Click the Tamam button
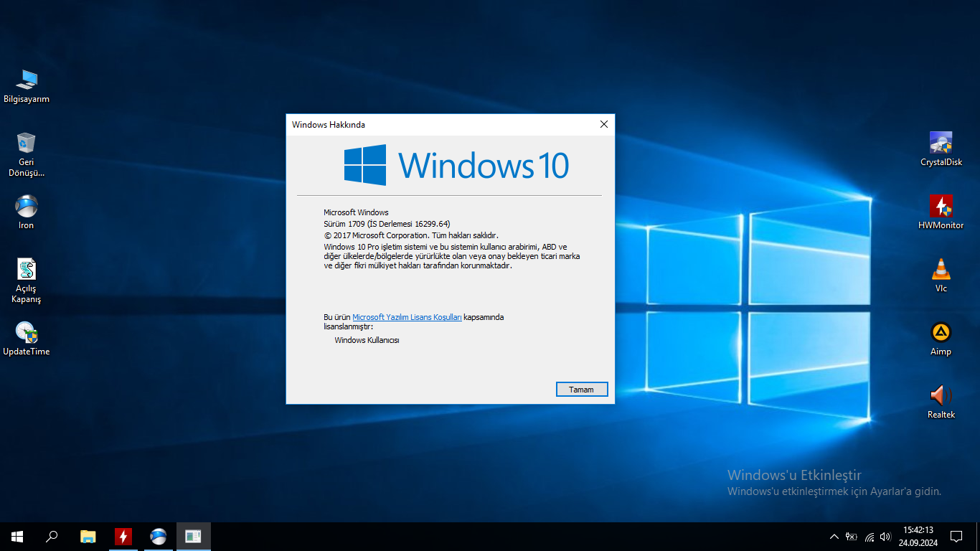The image size is (980, 551). tap(582, 390)
